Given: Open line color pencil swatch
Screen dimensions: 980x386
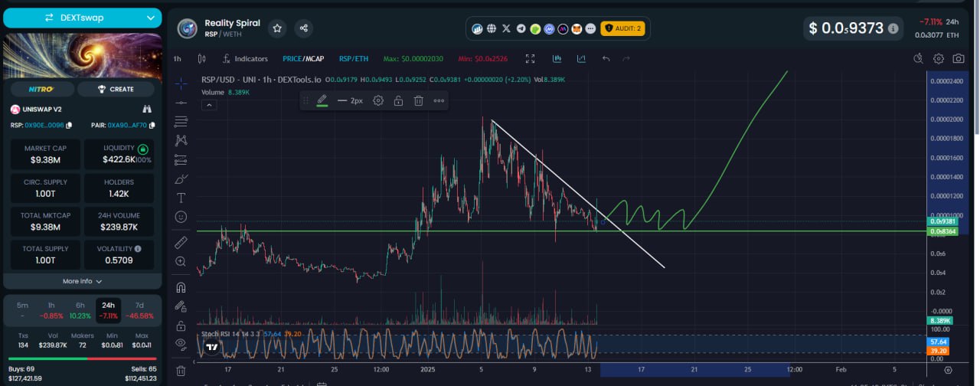Looking at the screenshot, I should point(322,100).
